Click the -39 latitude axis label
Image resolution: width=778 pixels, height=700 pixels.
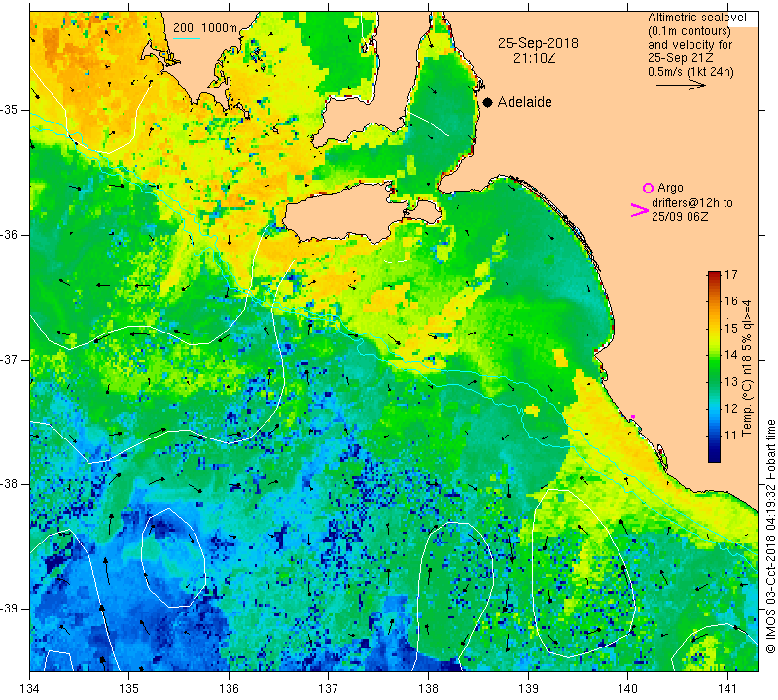coord(9,609)
